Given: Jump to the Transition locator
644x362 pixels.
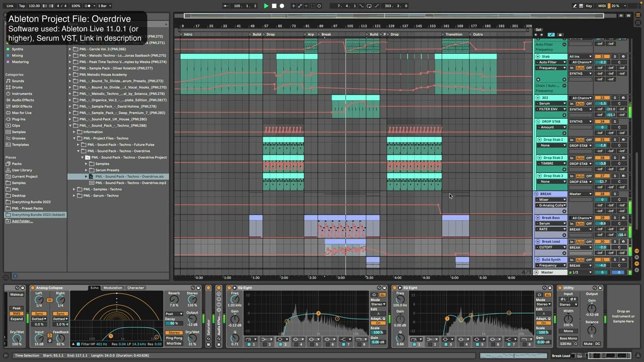Looking at the screenshot, I should [452, 34].
